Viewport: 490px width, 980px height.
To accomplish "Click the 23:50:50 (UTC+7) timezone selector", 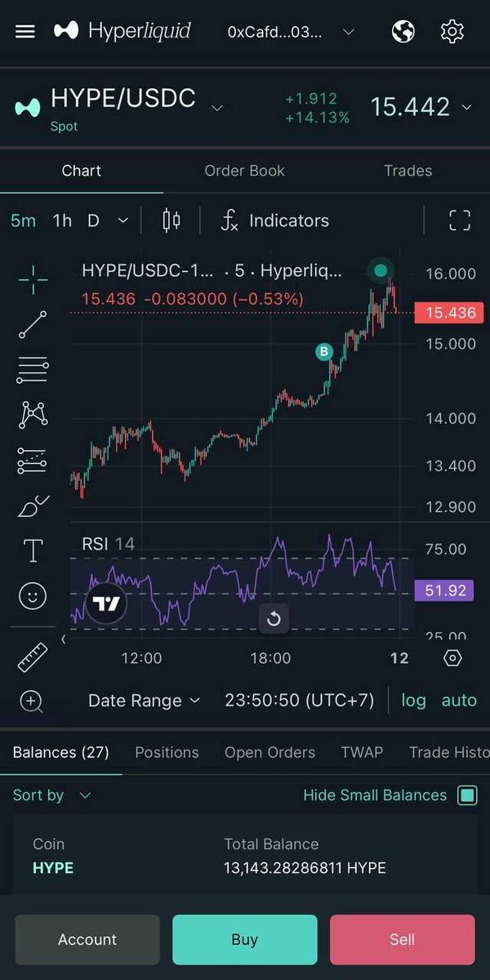I will [300, 701].
